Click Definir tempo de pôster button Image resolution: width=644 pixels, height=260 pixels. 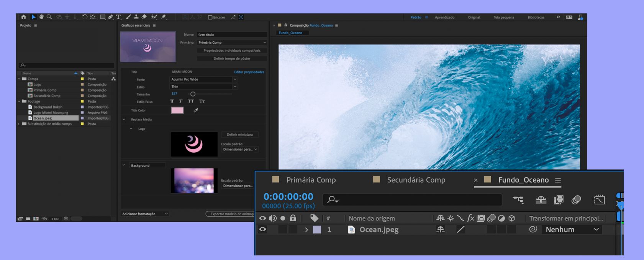coord(232,59)
